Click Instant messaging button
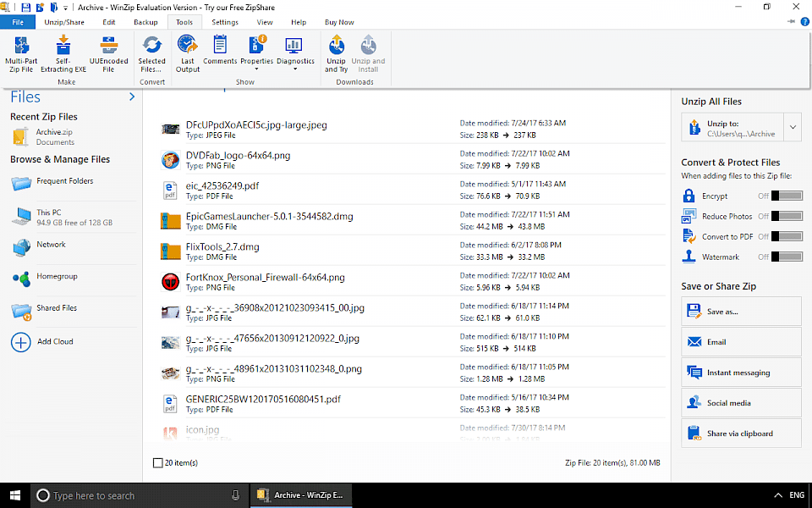The height and width of the screenshot is (508, 812). (x=741, y=373)
